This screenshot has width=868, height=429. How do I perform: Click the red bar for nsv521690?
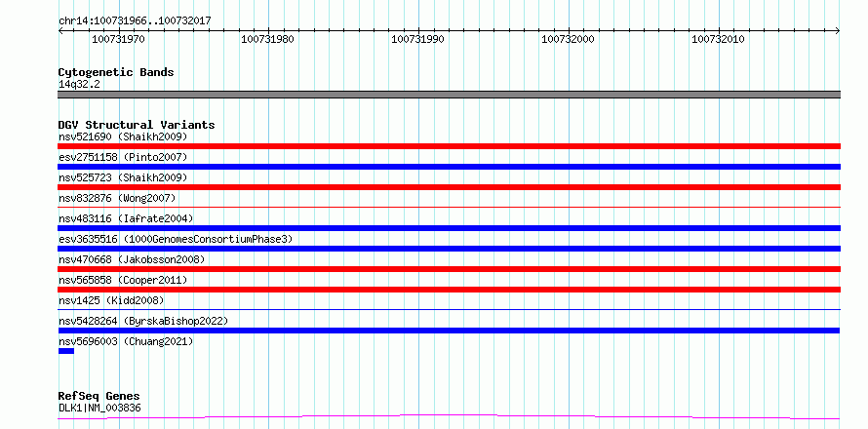point(449,146)
